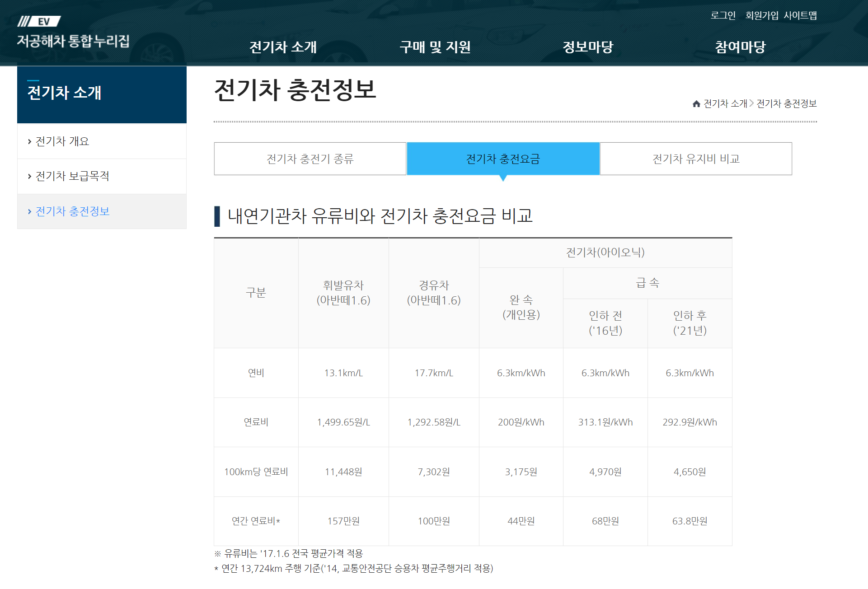Open the 정보마당 top menu
The image size is (868, 589).
click(587, 47)
